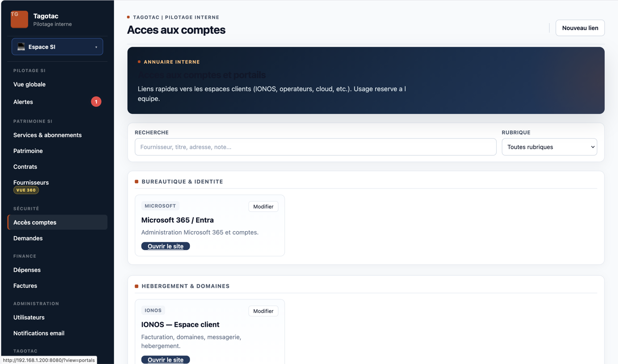Viewport: 618px width, 364px height.
Task: Click the HEBERGEMENT & DOMAINES section heading
Action: tap(185, 286)
